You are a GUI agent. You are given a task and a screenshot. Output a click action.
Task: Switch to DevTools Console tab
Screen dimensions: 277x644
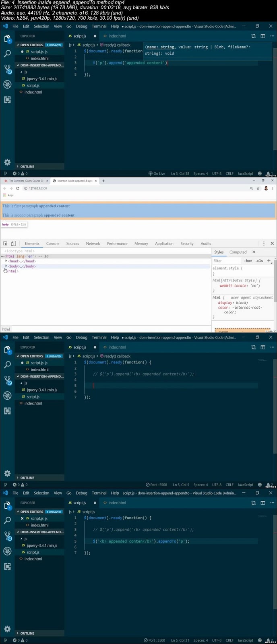(x=53, y=244)
